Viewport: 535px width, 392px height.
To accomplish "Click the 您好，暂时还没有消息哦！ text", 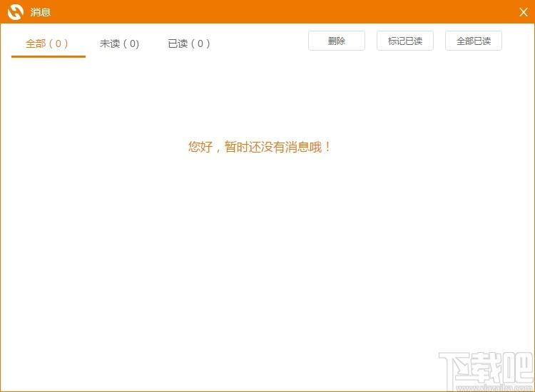I will coord(260,147).
